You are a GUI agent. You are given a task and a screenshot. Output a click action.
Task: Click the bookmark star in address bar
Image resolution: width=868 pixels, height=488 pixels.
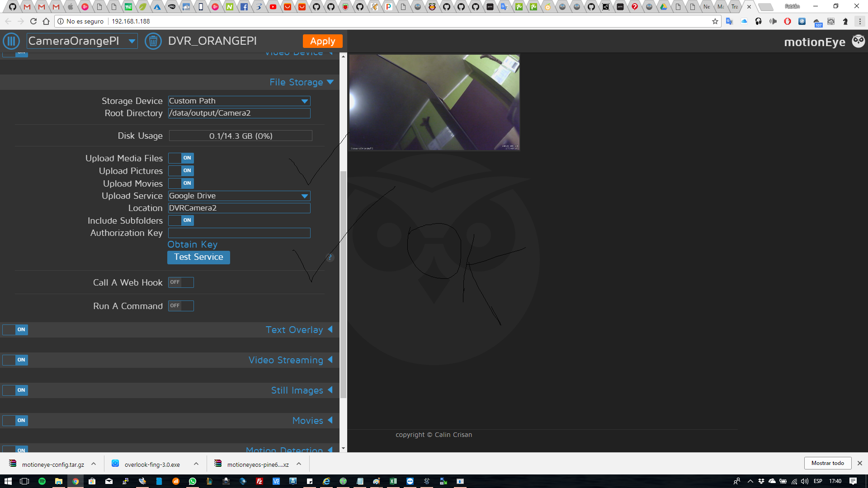coord(715,21)
